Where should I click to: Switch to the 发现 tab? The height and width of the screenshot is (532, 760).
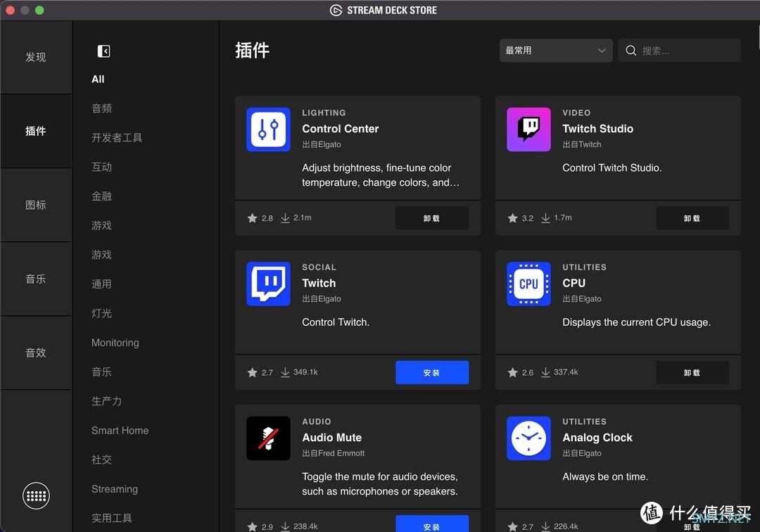[x=36, y=57]
